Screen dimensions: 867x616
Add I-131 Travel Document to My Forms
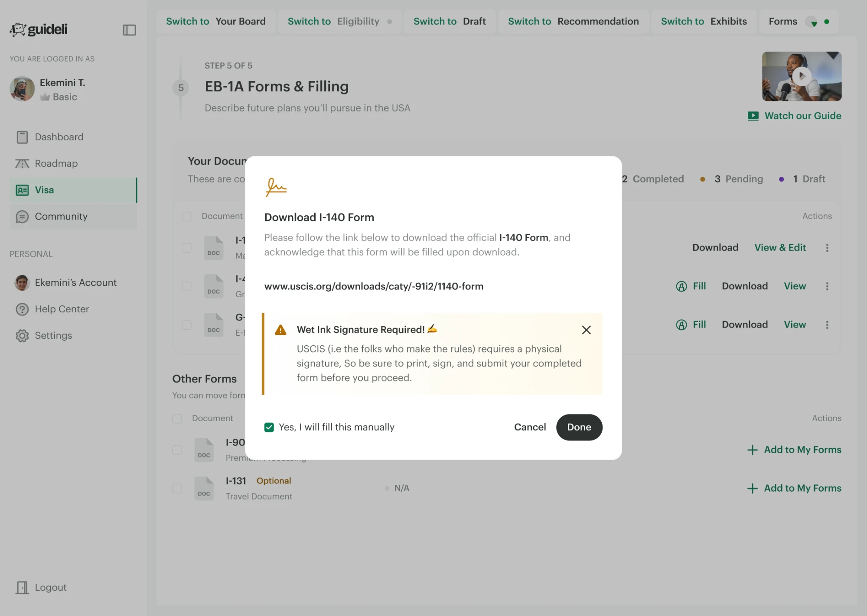tap(794, 488)
